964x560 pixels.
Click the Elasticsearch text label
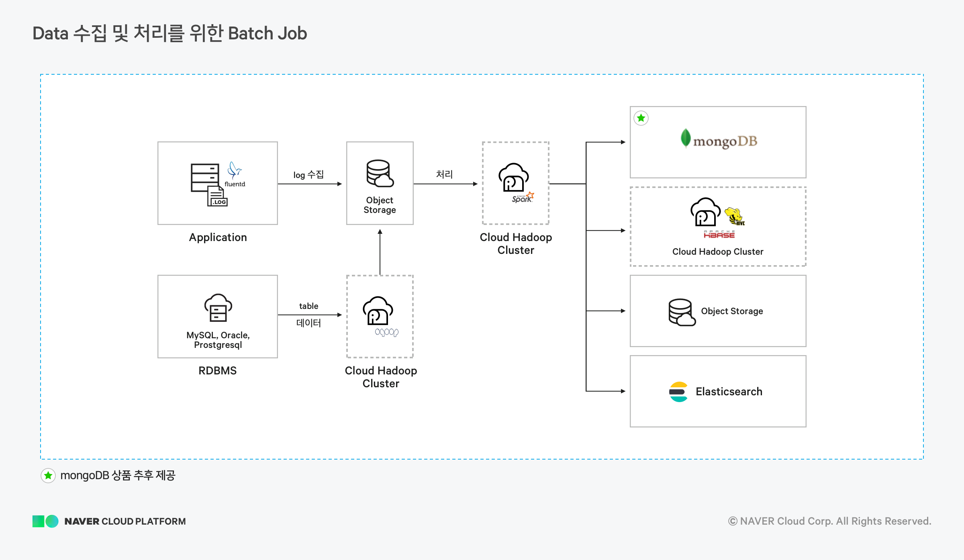tap(729, 392)
